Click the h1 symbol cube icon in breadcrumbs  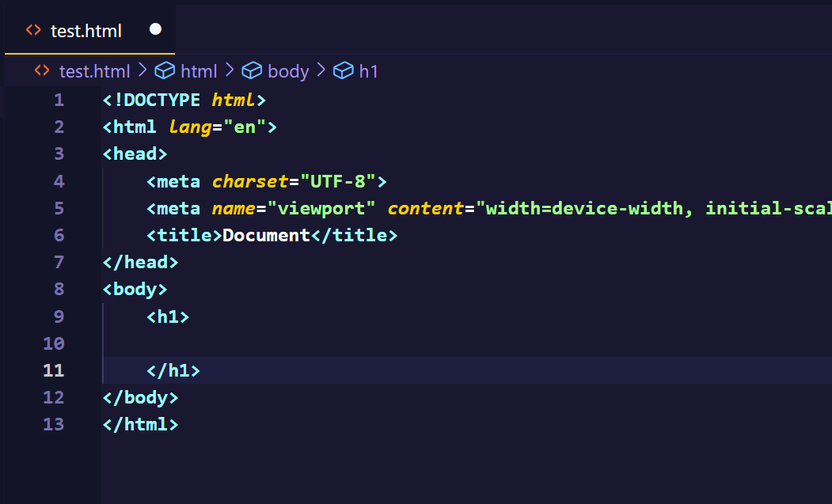pyautogui.click(x=343, y=71)
